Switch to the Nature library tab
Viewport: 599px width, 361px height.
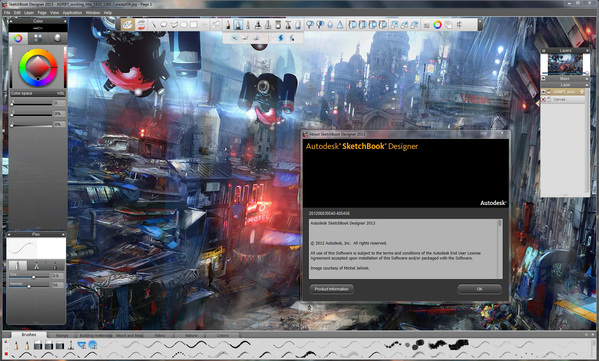191,335
